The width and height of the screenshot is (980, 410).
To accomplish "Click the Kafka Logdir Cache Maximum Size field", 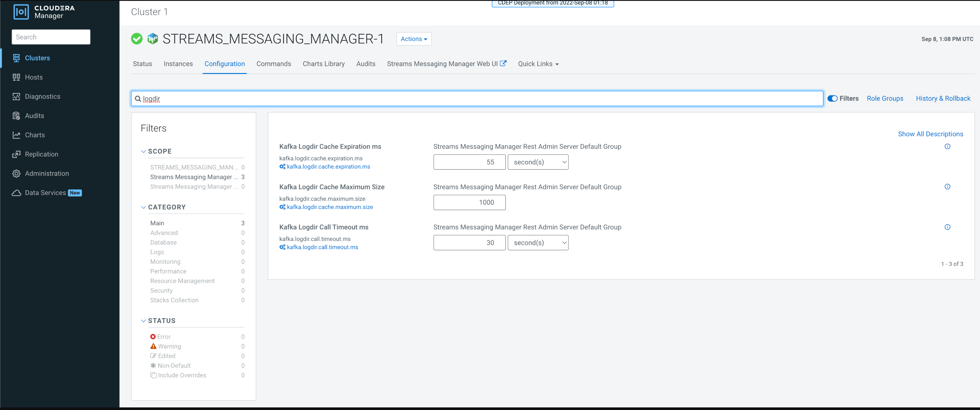I will [469, 202].
